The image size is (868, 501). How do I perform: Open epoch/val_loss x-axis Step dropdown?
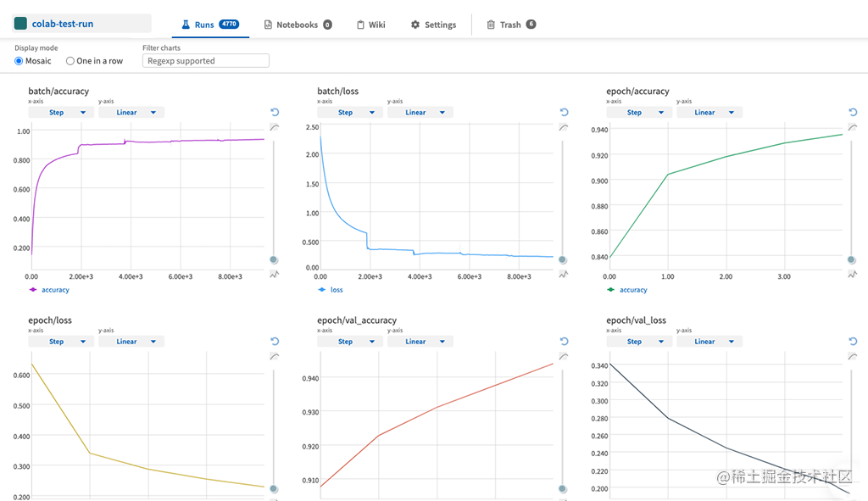coord(639,342)
